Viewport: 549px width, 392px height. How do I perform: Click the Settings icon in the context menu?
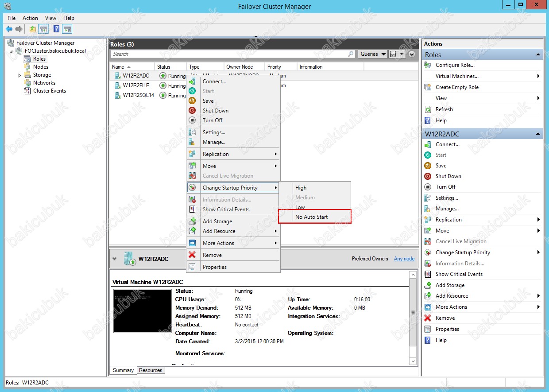pos(192,132)
